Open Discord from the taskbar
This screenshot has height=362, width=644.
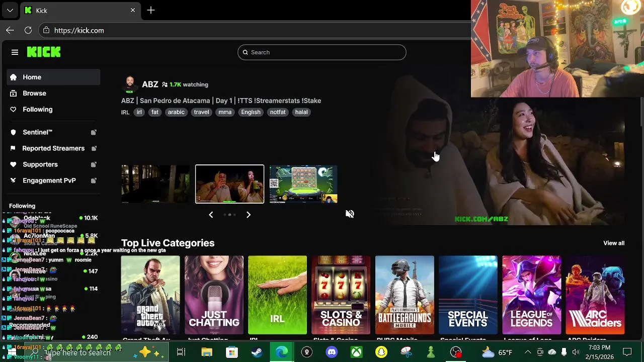tap(332, 352)
